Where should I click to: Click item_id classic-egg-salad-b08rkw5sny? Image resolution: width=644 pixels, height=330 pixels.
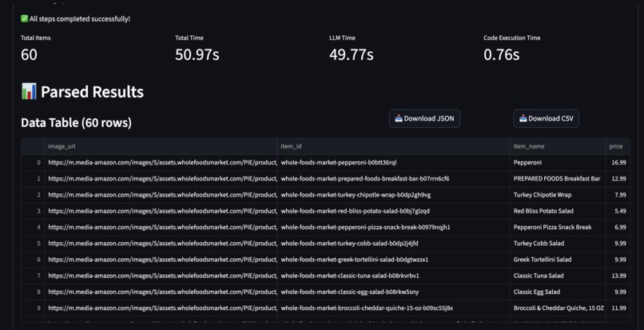tap(393, 292)
